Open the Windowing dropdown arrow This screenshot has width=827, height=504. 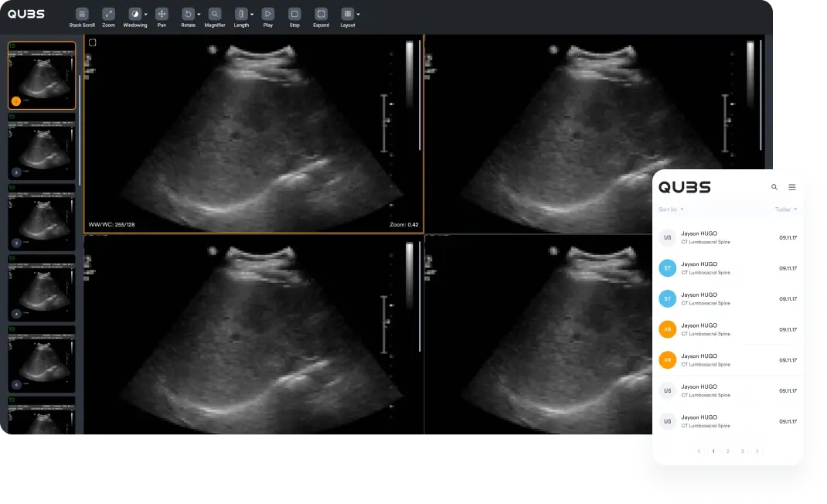coord(146,15)
